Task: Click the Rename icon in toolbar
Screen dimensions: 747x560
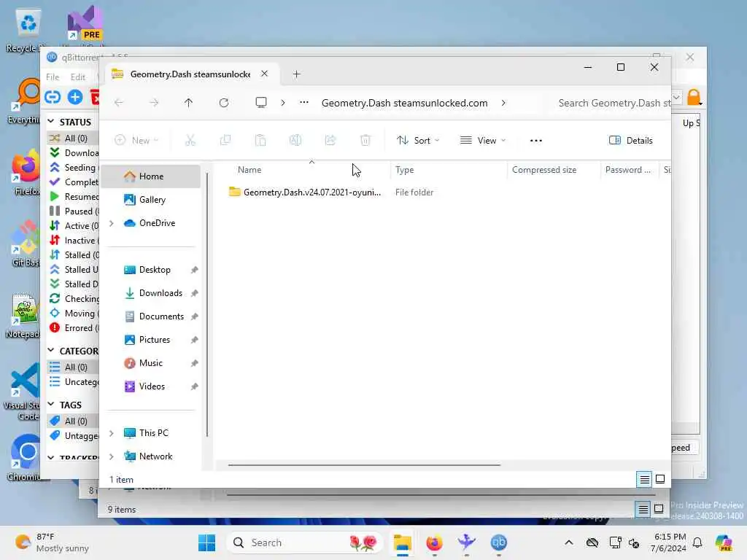Action: pos(295,140)
